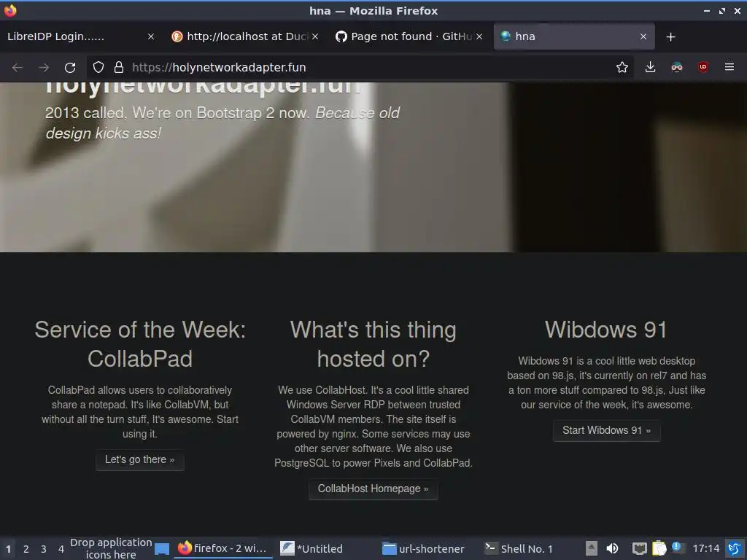Open the network monitor tray icon
The width and height of the screenshot is (747, 560).
[639, 548]
